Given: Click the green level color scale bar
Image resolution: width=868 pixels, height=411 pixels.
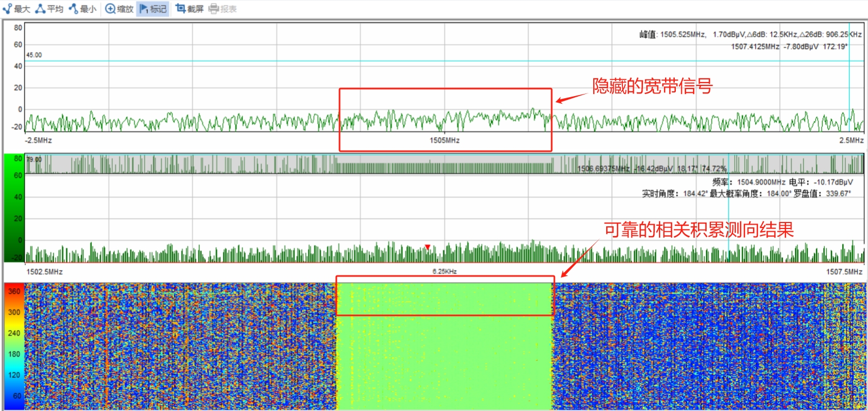Looking at the screenshot, I should [x=13, y=208].
